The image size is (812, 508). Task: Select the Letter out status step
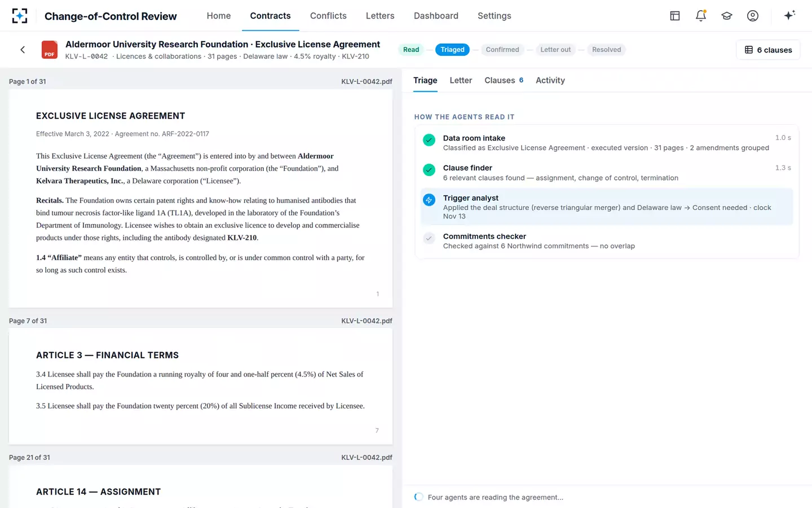click(x=555, y=50)
